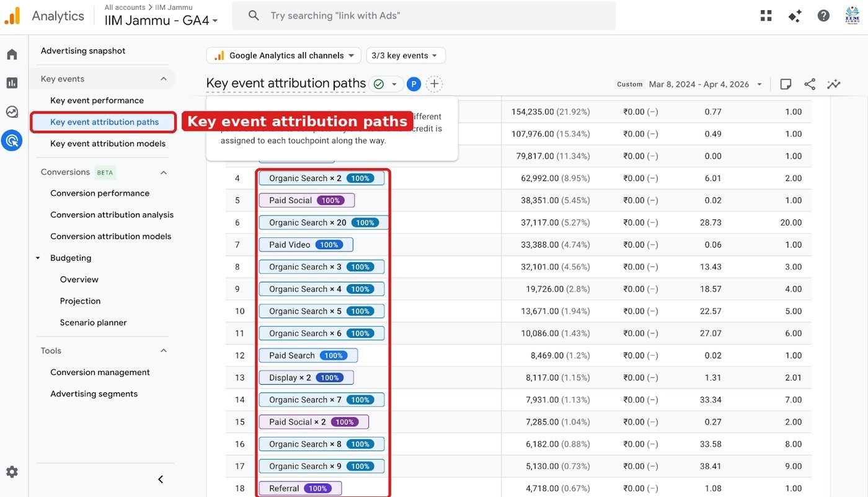868x497 pixels.
Task: Open Budgeting Projection
Action: pyautogui.click(x=80, y=301)
